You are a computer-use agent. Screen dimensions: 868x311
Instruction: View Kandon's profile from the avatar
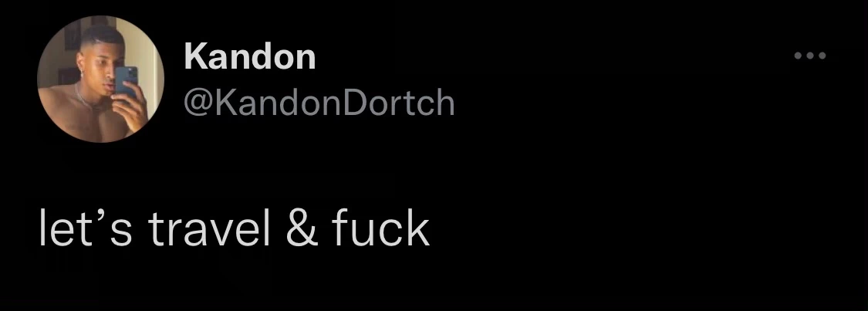[x=101, y=79]
